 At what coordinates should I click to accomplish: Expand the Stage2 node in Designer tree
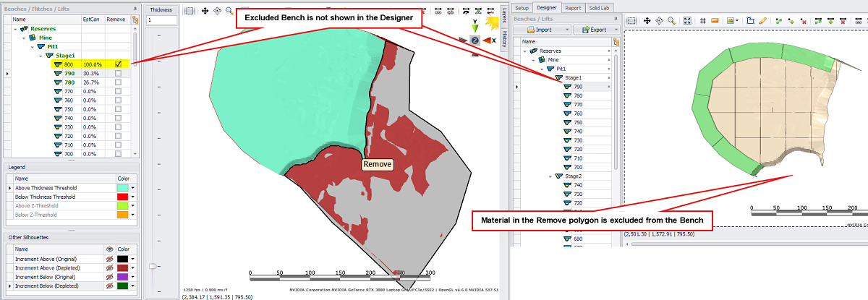pyautogui.click(x=550, y=176)
